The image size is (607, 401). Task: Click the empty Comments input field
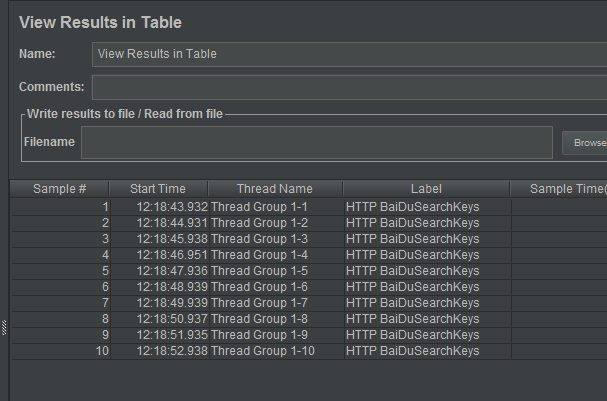[349, 87]
